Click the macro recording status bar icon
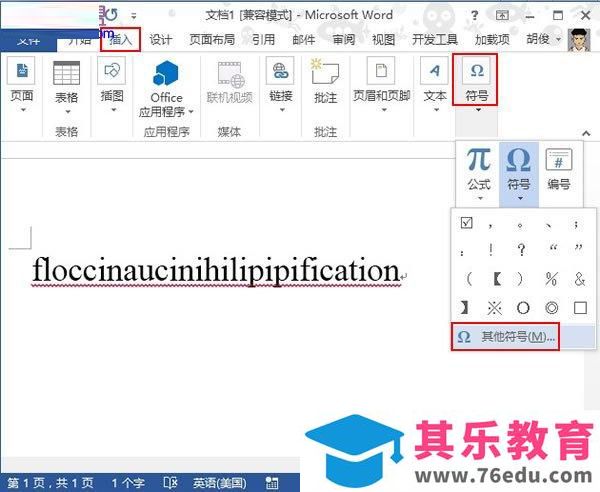Screen dimensions: 600x492 [271, 482]
